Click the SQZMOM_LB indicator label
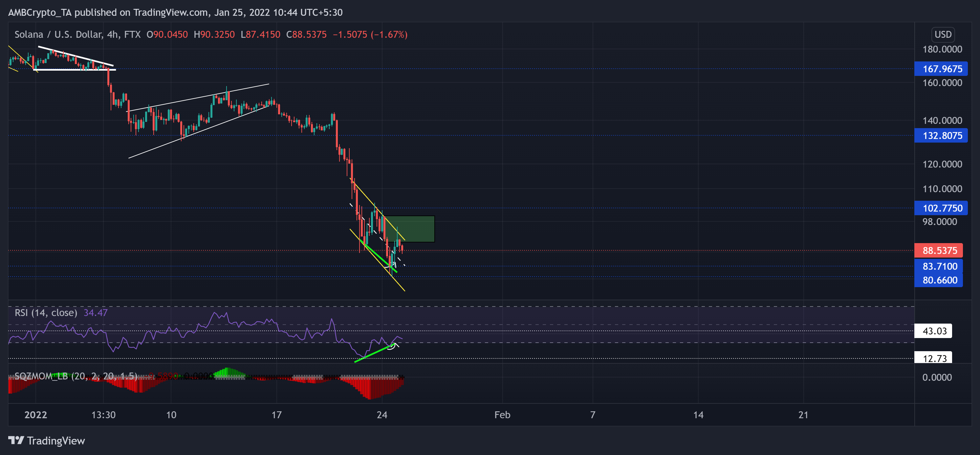The height and width of the screenshot is (455, 980). (76, 376)
